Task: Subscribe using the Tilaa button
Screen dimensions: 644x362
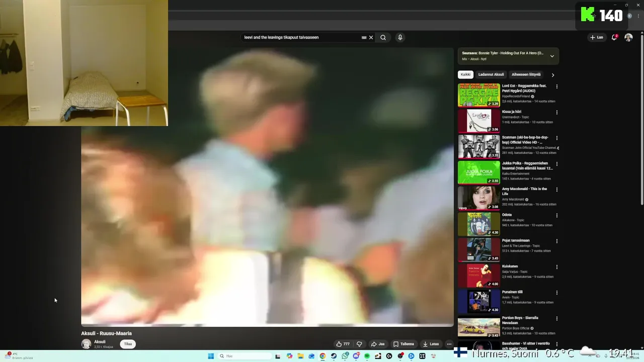Action: [x=128, y=344]
